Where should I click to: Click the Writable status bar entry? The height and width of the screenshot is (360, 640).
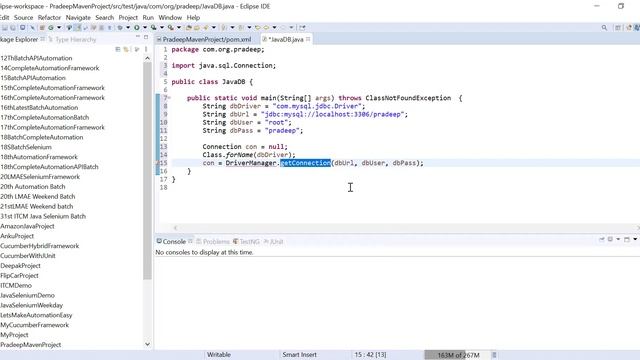coord(219,355)
